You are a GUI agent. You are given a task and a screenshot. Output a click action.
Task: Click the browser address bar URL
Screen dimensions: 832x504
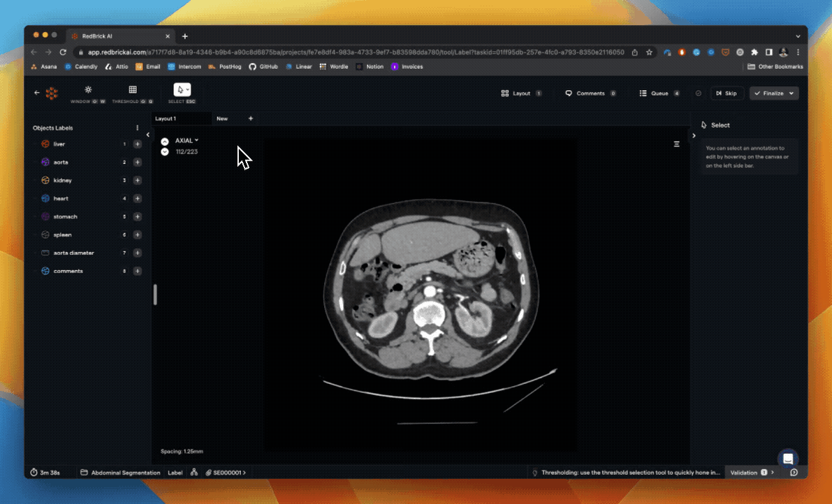pos(356,52)
